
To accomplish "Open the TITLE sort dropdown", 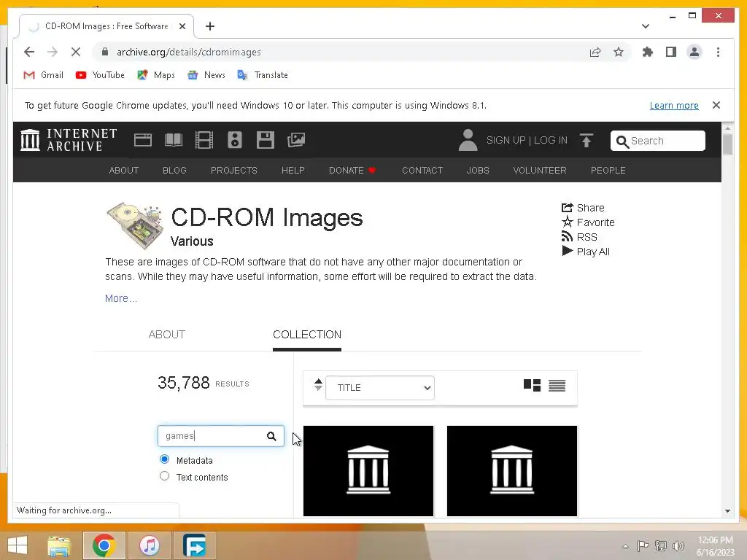I will pyautogui.click(x=380, y=388).
